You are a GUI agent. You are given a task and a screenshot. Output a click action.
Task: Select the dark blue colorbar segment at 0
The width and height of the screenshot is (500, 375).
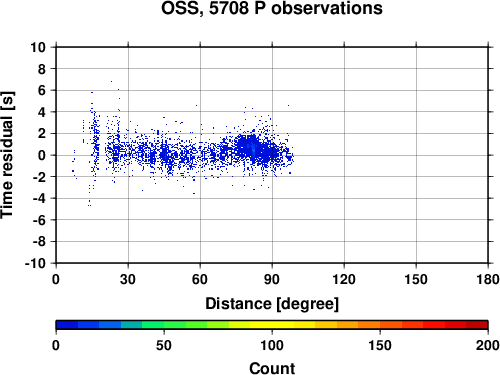(x=67, y=325)
